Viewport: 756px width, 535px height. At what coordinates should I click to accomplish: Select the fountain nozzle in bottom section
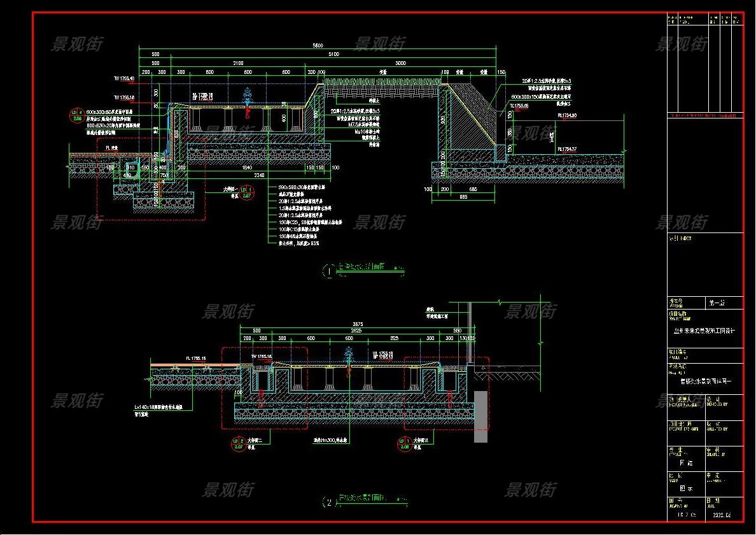349,358
